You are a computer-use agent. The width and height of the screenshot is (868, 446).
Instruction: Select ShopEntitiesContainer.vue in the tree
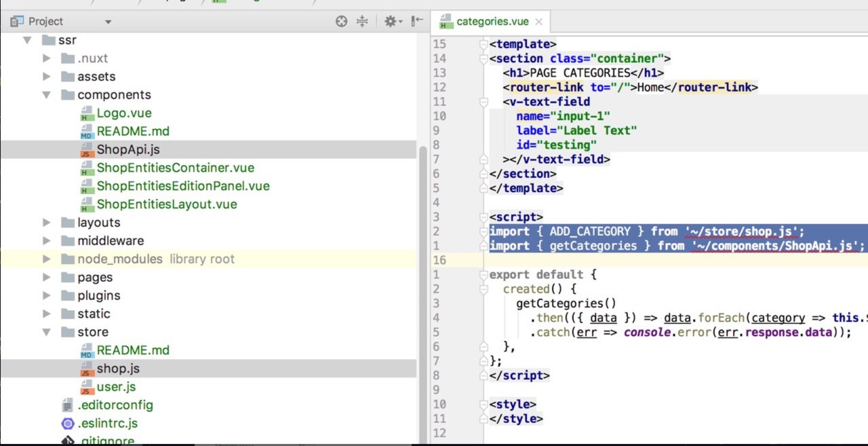[176, 168]
